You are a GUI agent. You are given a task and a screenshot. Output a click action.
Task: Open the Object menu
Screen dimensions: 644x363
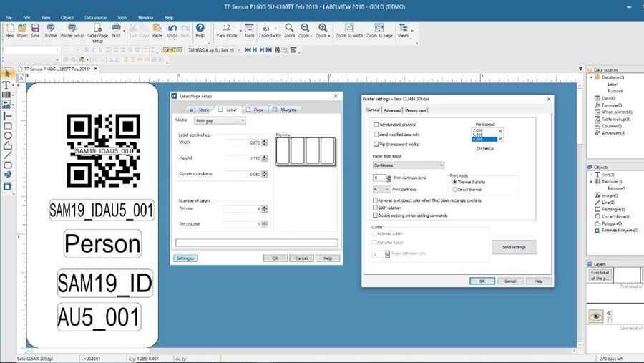pos(67,18)
